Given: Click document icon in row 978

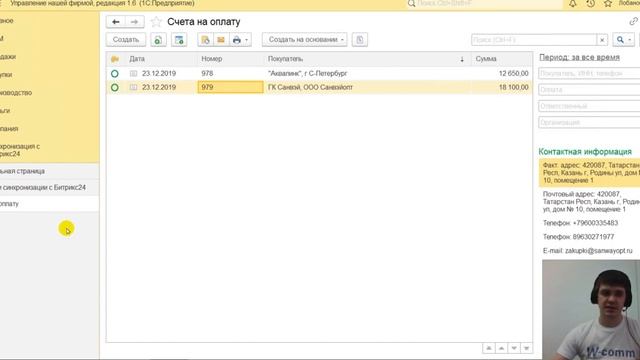Looking at the screenshot, I should [133, 73].
